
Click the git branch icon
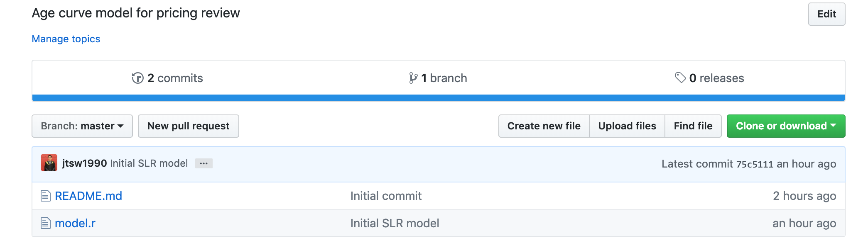point(413,78)
